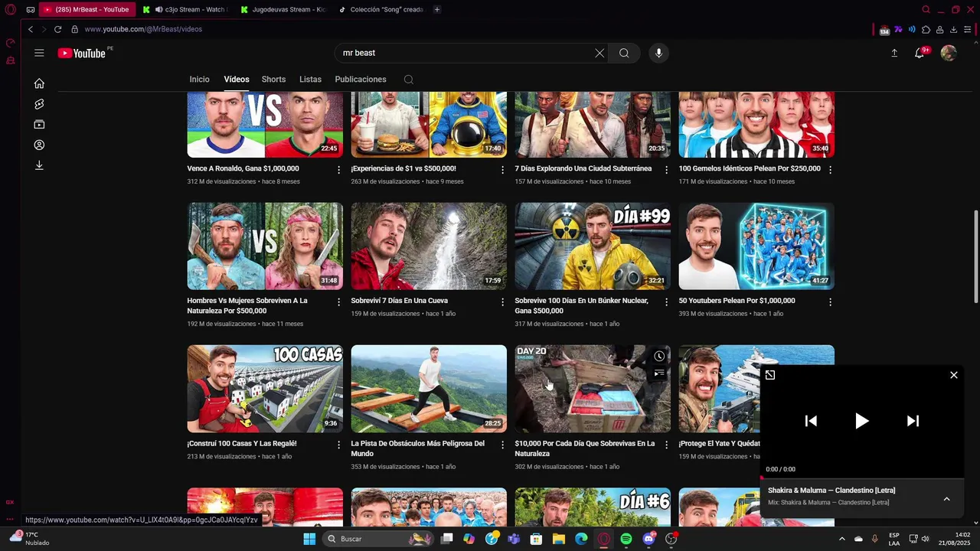Open the account avatar menu
The image size is (980, 551).
[949, 53]
